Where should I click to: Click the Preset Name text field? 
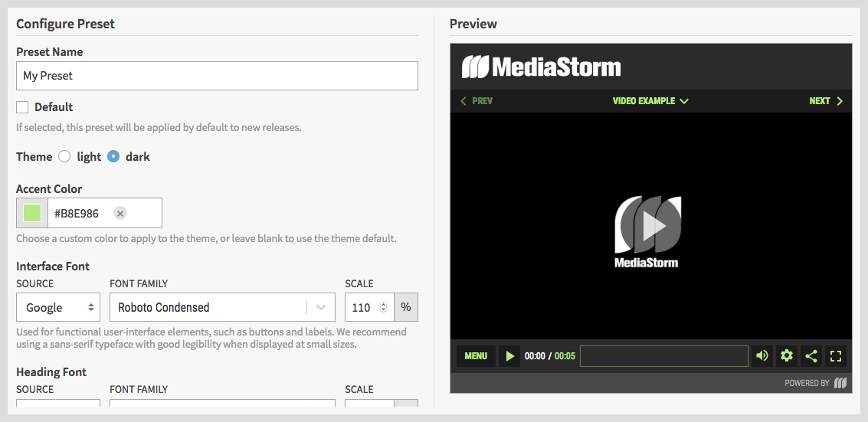point(217,76)
